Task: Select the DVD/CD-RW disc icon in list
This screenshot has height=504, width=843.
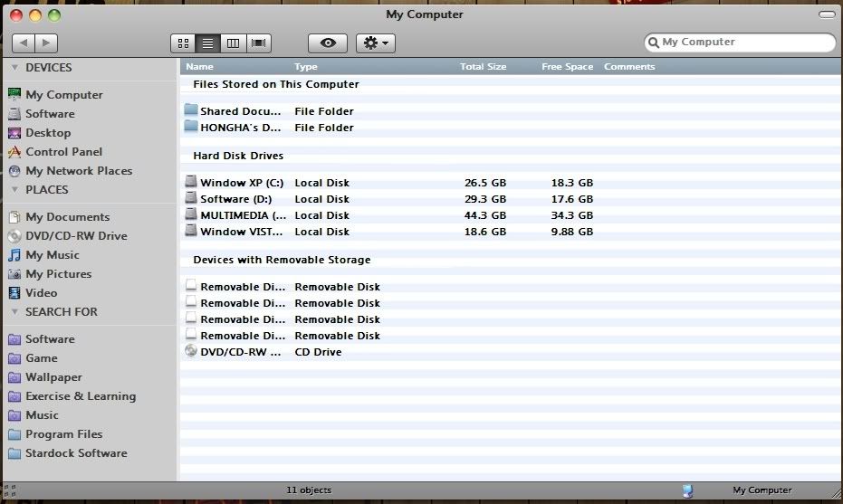Action: pos(191,351)
